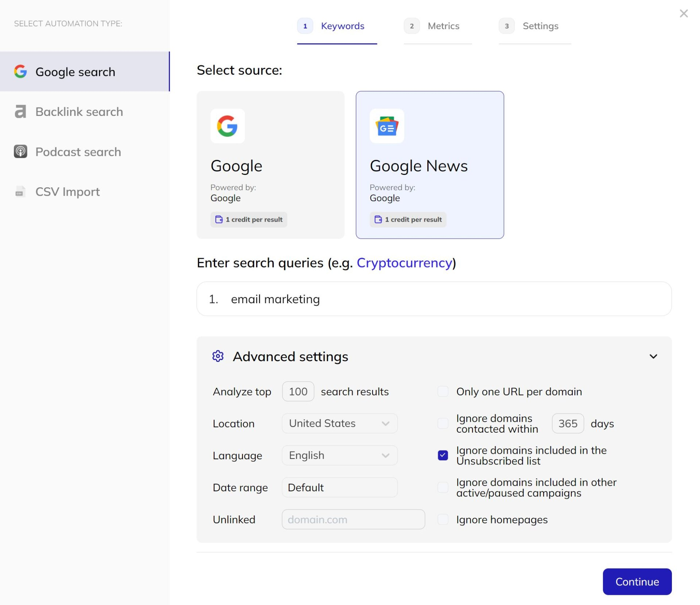
Task: Click the step number 2 badge
Action: (x=412, y=26)
